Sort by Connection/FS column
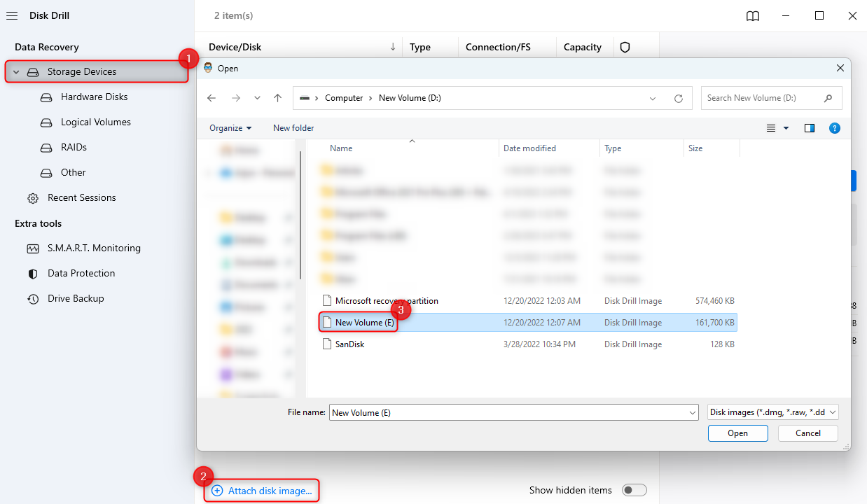 click(x=498, y=47)
